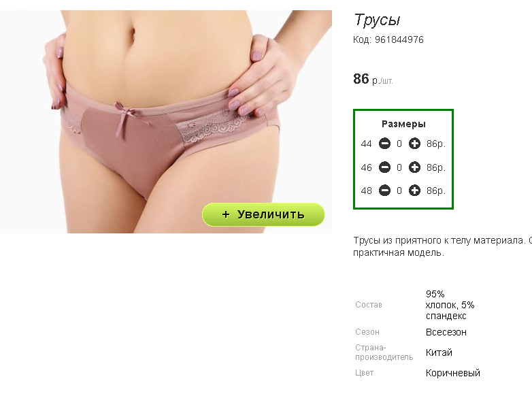Screen dimensions: 532x396
Task: Increase quantity for size 46
Action: click(414, 167)
